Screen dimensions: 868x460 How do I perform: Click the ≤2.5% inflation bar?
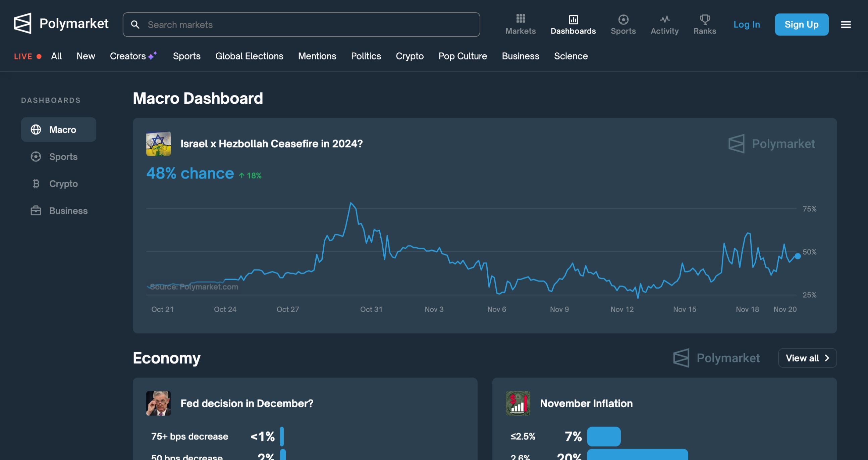coord(603,436)
